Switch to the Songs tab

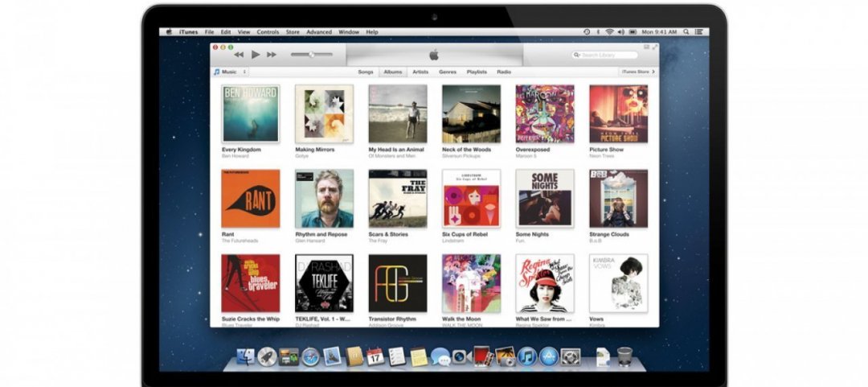tap(366, 72)
